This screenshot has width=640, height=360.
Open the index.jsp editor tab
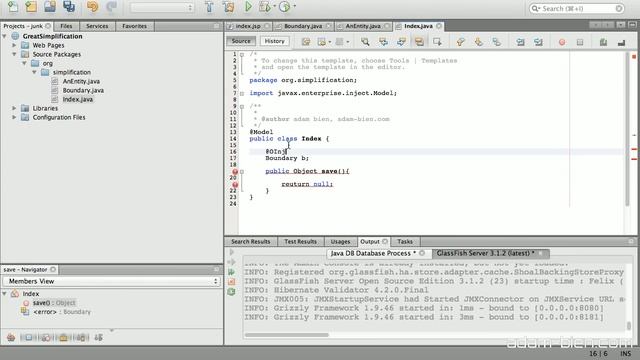pos(248,26)
